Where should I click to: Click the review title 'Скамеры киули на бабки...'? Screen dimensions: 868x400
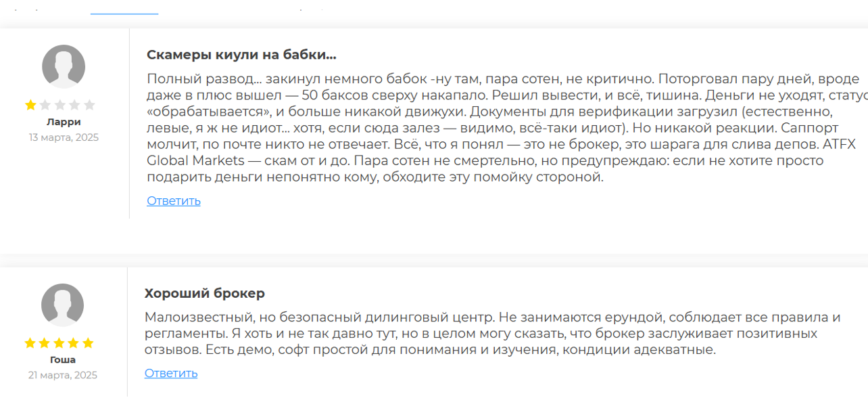[241, 55]
